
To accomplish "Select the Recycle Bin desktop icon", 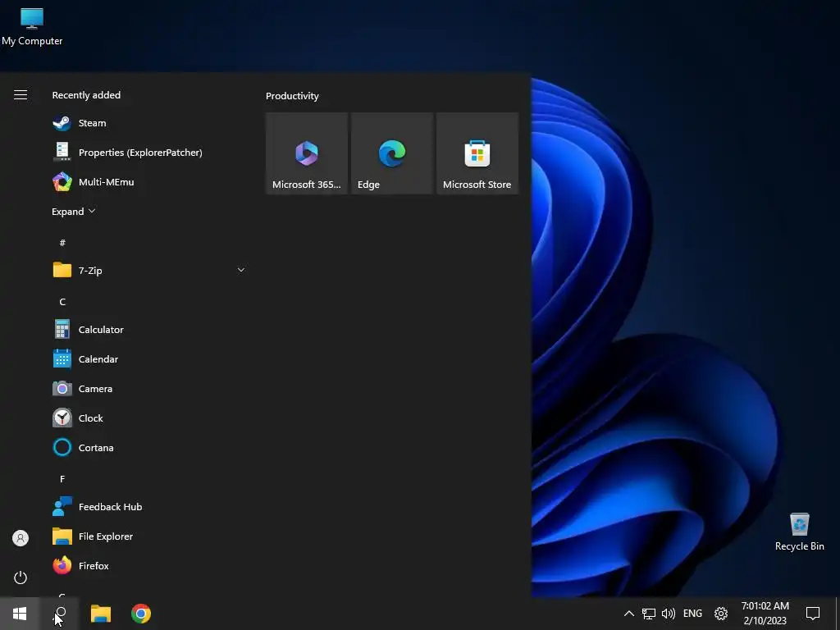I will click(x=799, y=532).
